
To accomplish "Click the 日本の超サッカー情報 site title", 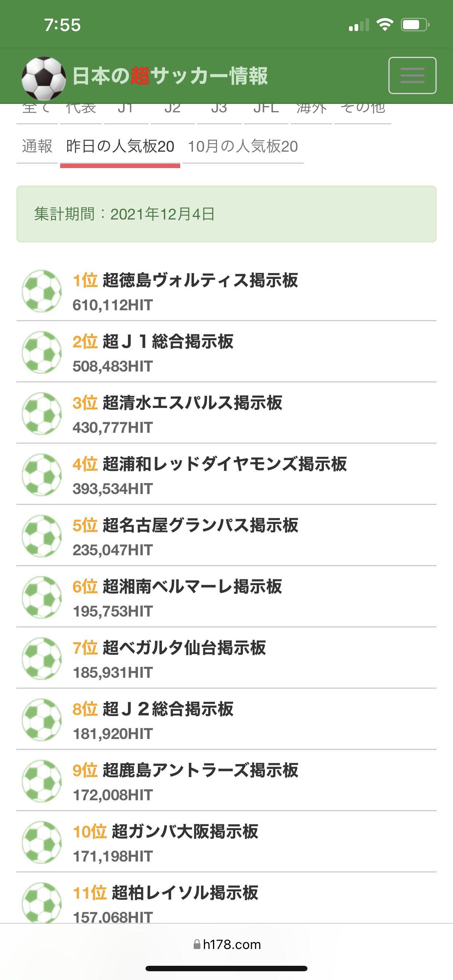I will (x=170, y=76).
